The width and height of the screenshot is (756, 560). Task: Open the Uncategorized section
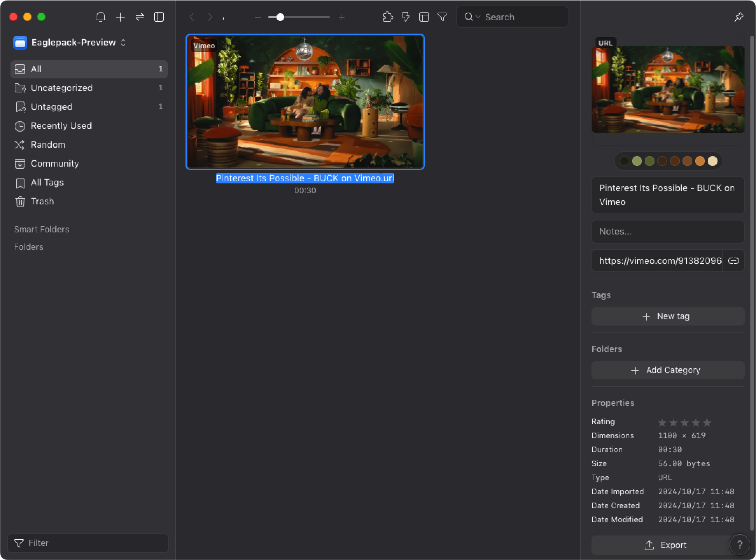[x=89, y=88]
